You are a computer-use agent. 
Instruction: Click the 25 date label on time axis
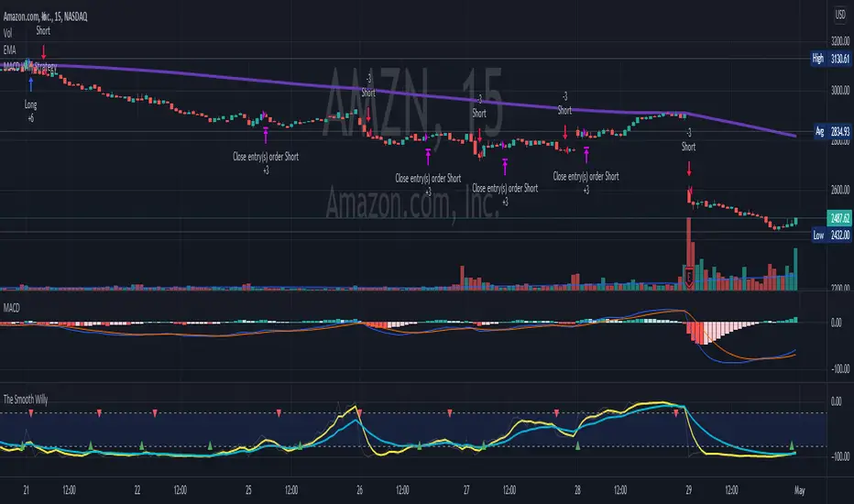248,490
